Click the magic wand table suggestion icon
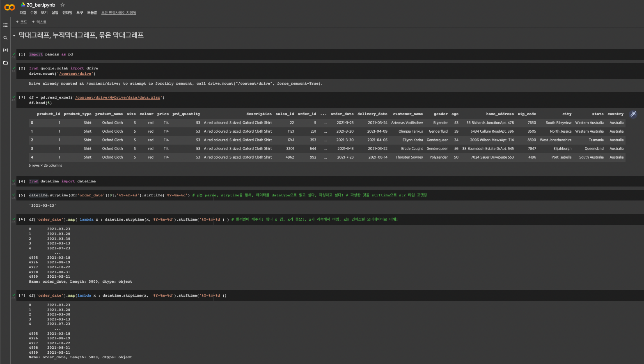Image resolution: width=644 pixels, height=364 pixels. 633,114
